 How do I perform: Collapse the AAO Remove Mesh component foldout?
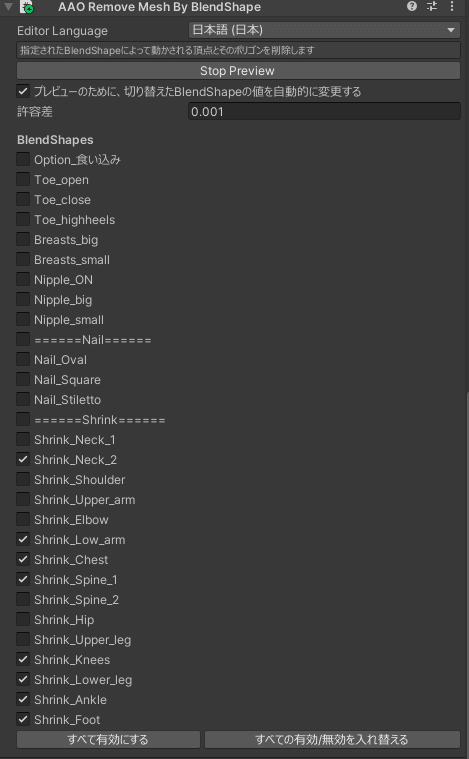tap(8, 7)
